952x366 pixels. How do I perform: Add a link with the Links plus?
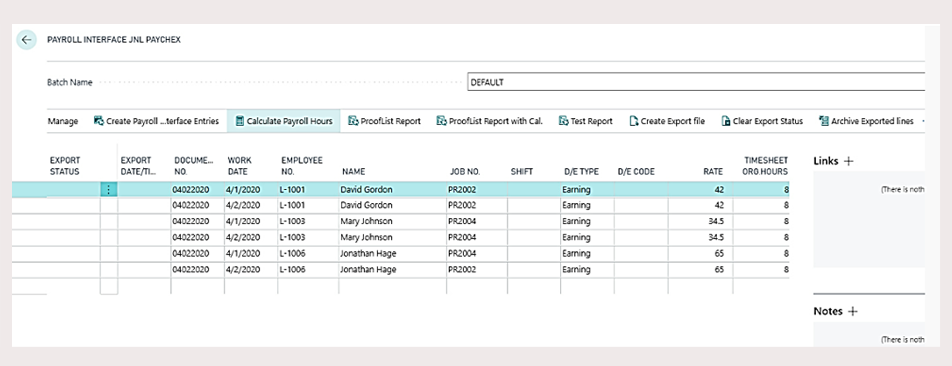(849, 161)
